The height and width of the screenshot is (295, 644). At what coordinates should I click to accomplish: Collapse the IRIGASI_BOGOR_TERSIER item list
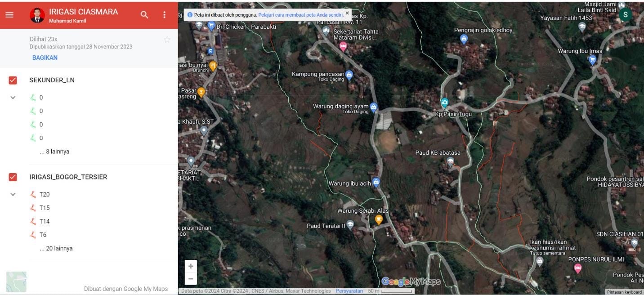point(13,194)
